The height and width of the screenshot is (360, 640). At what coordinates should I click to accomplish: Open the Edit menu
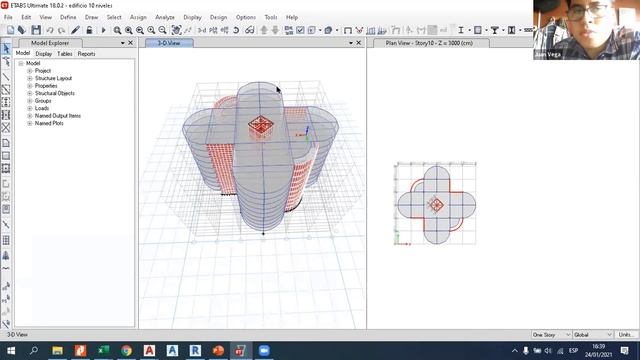(x=26, y=18)
